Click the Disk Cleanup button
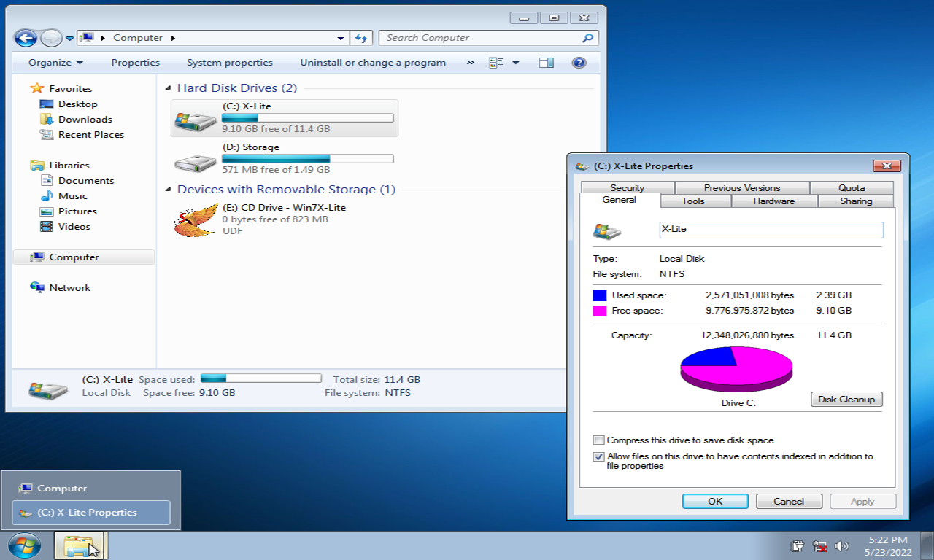Screen dimensions: 934x560 coord(846,399)
